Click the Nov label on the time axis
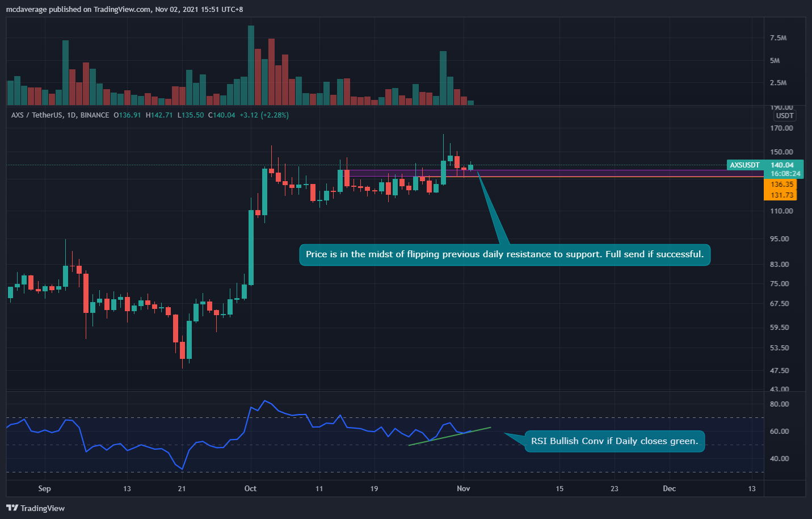 click(464, 489)
